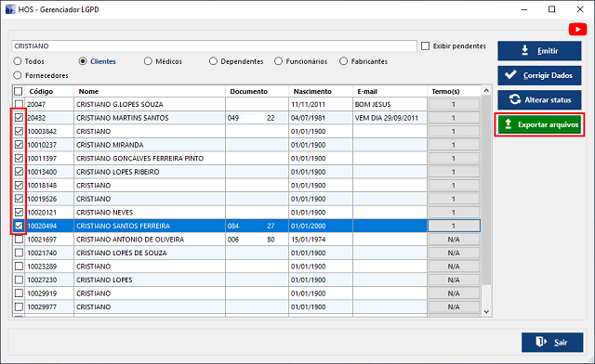The image size is (595, 364).
Task: Click the birth date 11/11/2011
Action: point(308,104)
